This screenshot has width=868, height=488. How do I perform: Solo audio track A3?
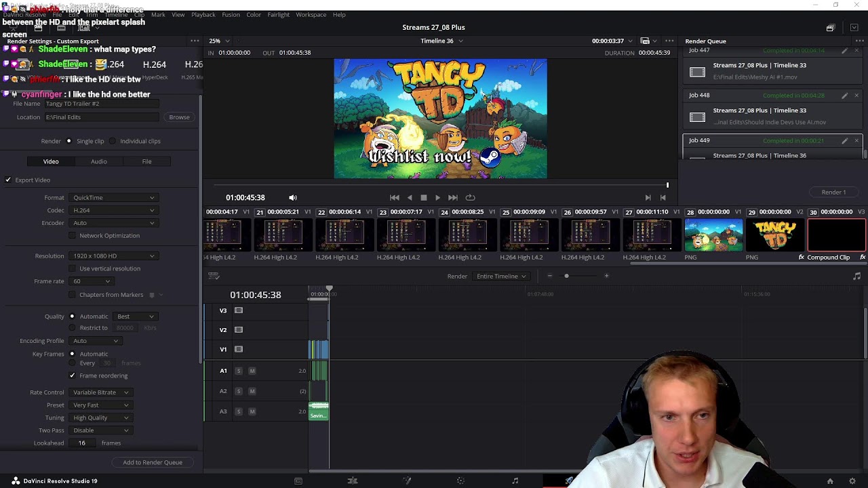point(238,411)
